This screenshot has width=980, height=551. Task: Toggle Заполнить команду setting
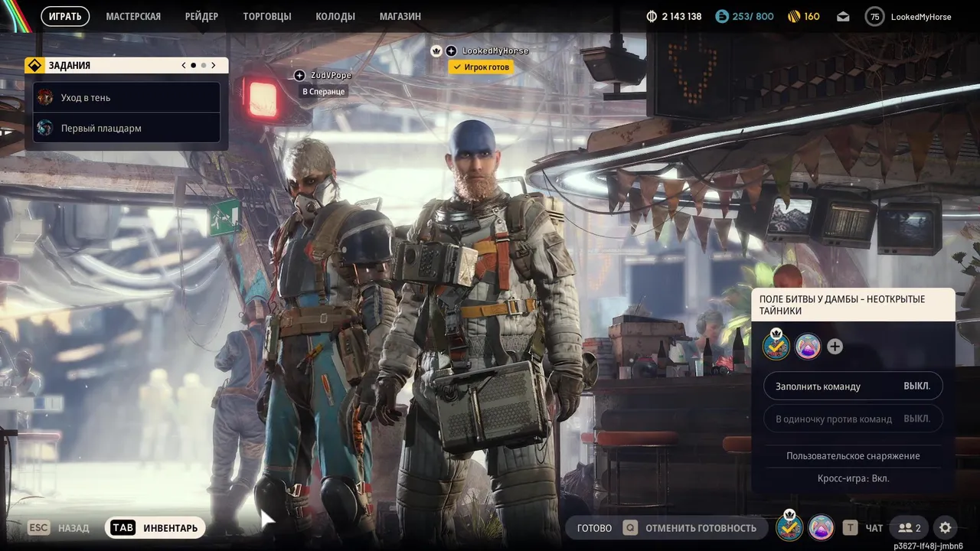(853, 386)
